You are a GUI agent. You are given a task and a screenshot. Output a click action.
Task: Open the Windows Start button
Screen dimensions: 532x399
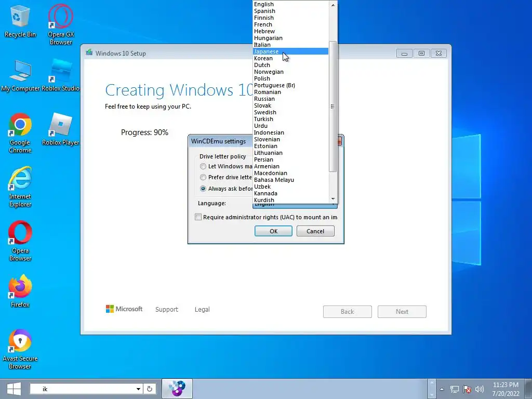click(14, 389)
